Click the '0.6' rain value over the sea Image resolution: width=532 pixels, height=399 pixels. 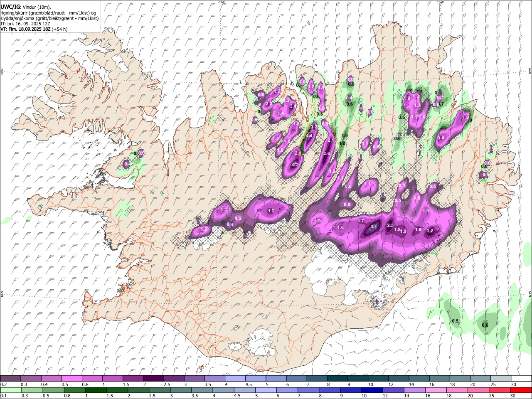[x=485, y=325]
